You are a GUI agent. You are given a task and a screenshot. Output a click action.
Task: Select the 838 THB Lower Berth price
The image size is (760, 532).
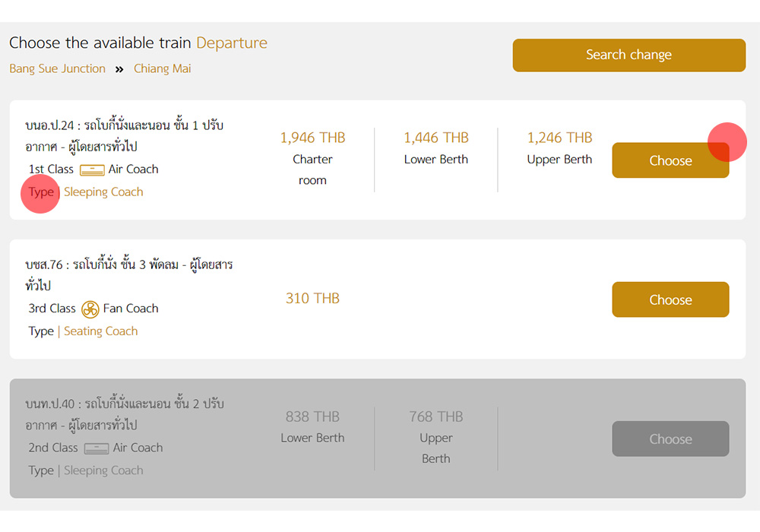click(x=312, y=417)
